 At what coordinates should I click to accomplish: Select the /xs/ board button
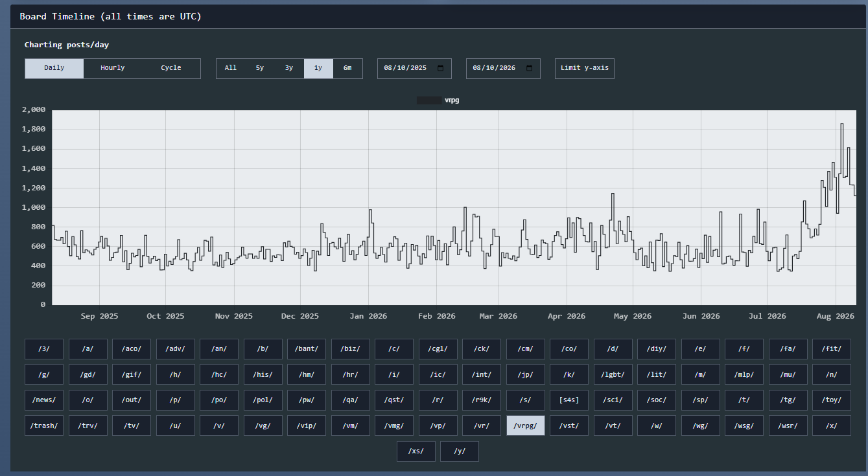[x=416, y=451]
